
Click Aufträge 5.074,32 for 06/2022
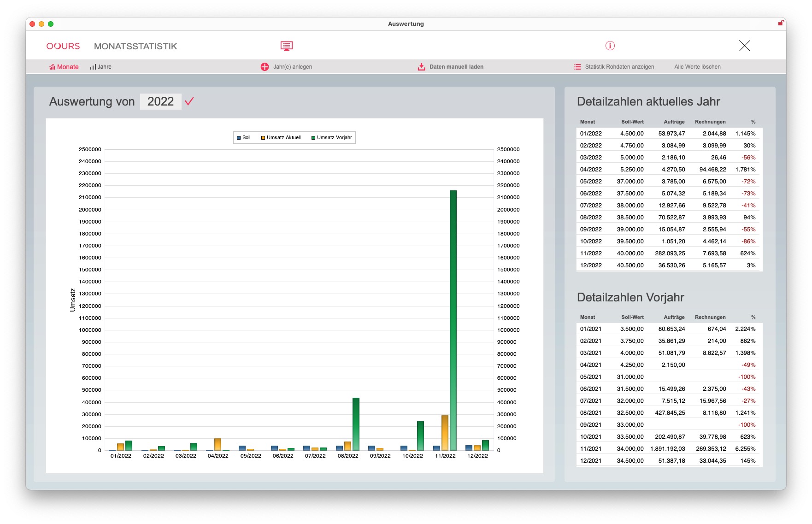pos(673,194)
